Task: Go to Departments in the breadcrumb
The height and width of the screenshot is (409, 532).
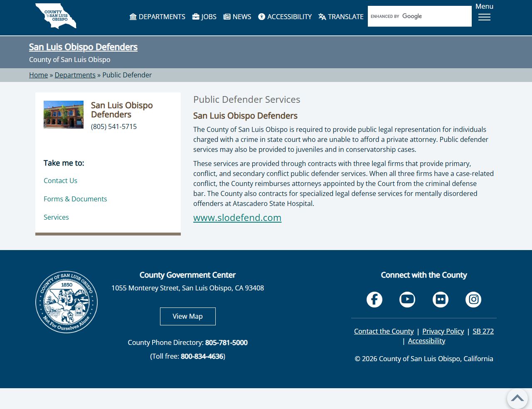Action: tap(75, 75)
